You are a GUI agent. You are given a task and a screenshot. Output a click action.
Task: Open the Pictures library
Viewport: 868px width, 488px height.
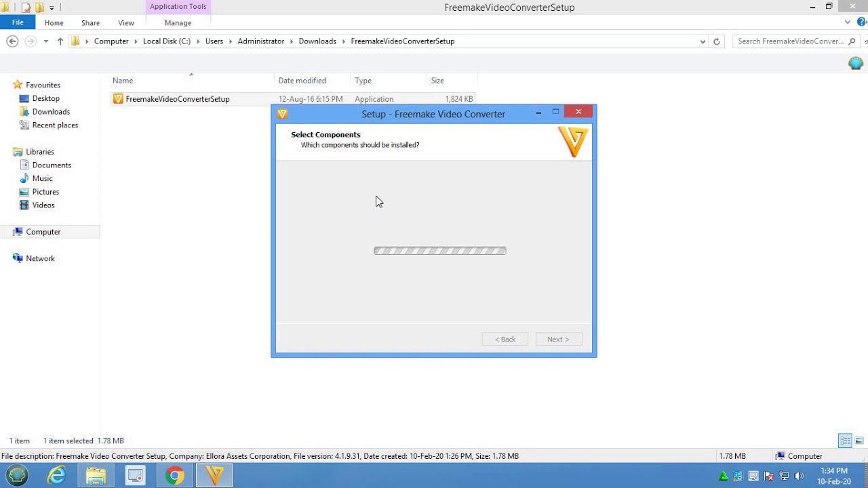(x=45, y=192)
